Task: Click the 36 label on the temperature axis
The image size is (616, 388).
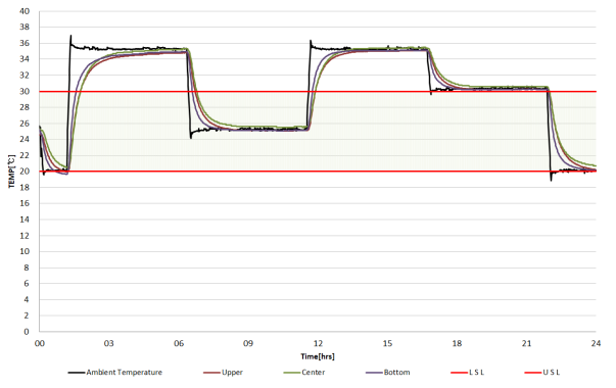Action: (x=24, y=43)
